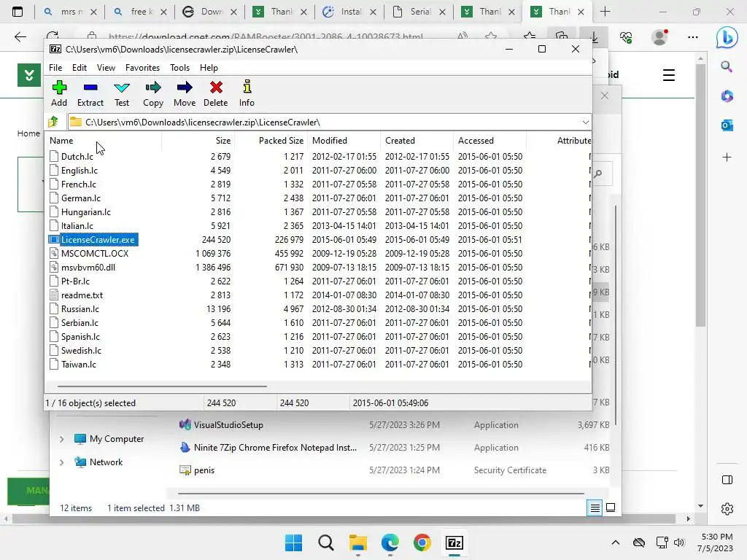This screenshot has width=747, height=560.
Task: Select the Italian.lc file
Action: pyautogui.click(x=77, y=225)
